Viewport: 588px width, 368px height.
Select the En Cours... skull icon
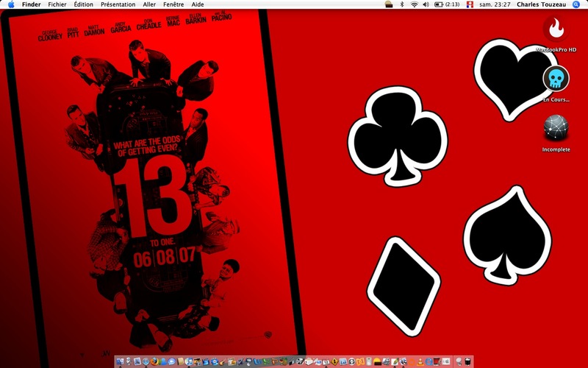click(x=556, y=79)
